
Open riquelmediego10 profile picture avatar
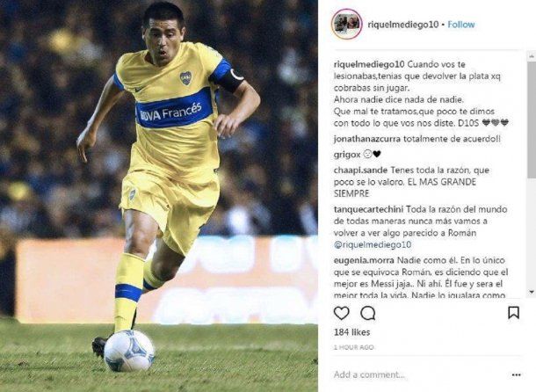pos(346,24)
